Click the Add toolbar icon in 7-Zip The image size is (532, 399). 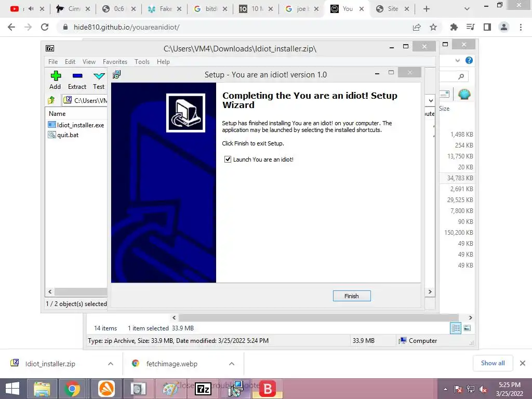55,80
